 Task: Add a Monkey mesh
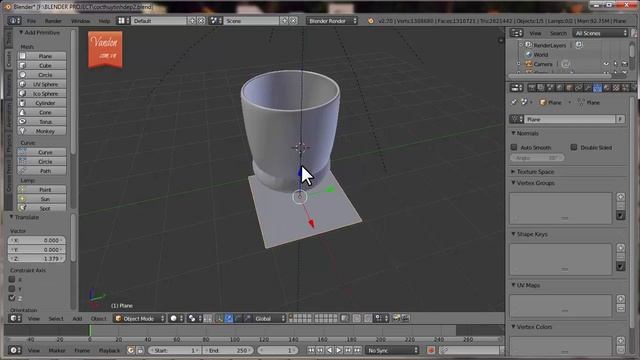[x=42, y=131]
